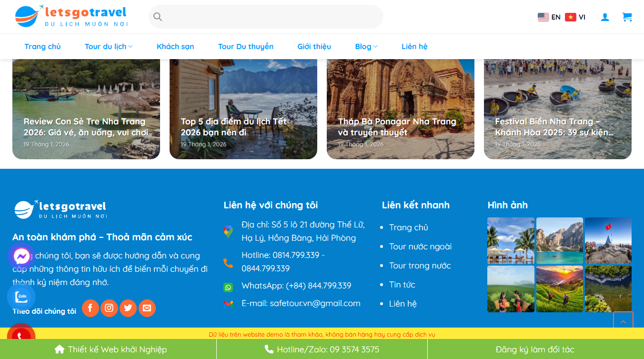Open the rice terrace thumbnail under Hình ảnh
644x359 pixels.
[x=560, y=289]
